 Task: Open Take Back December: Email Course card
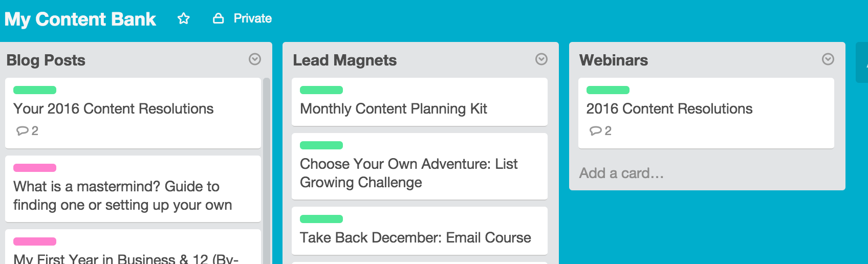420,231
